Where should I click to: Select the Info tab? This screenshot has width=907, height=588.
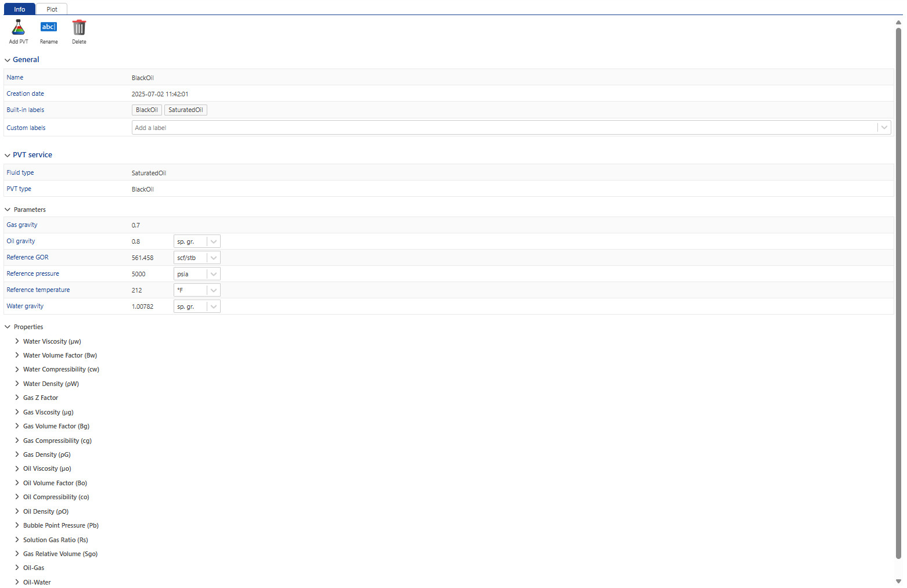click(x=19, y=9)
